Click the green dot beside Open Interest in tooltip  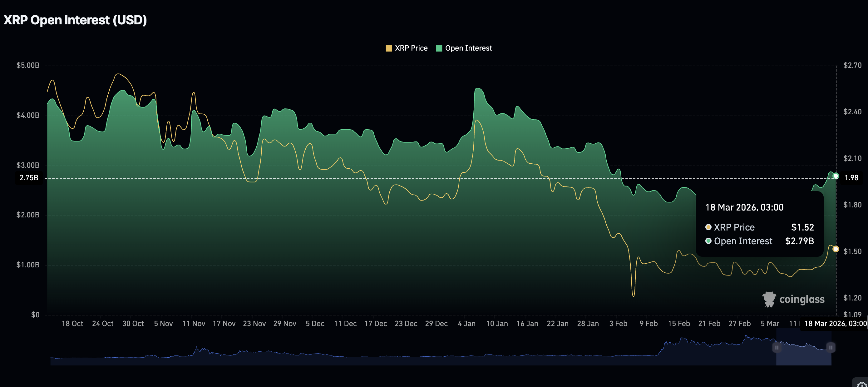(708, 241)
